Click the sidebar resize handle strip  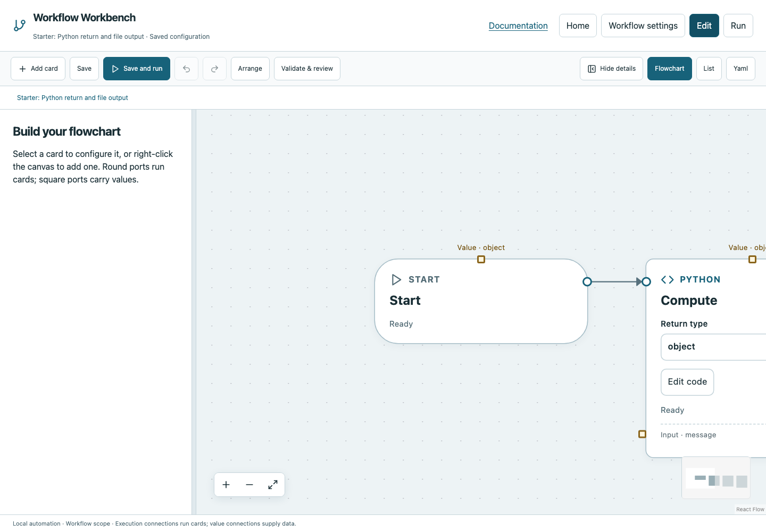click(194, 312)
